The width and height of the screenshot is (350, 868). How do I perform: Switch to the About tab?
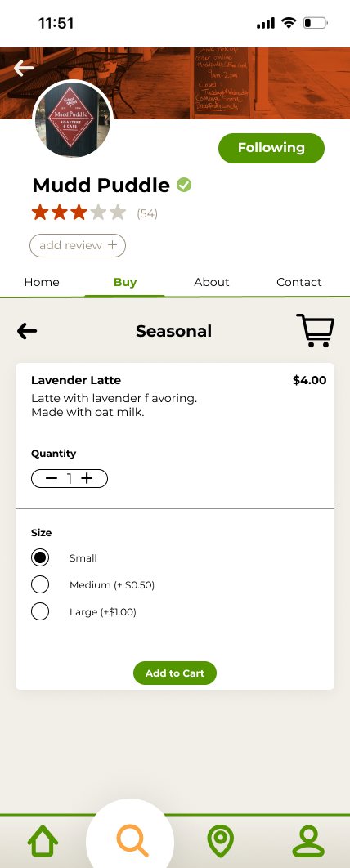[212, 282]
